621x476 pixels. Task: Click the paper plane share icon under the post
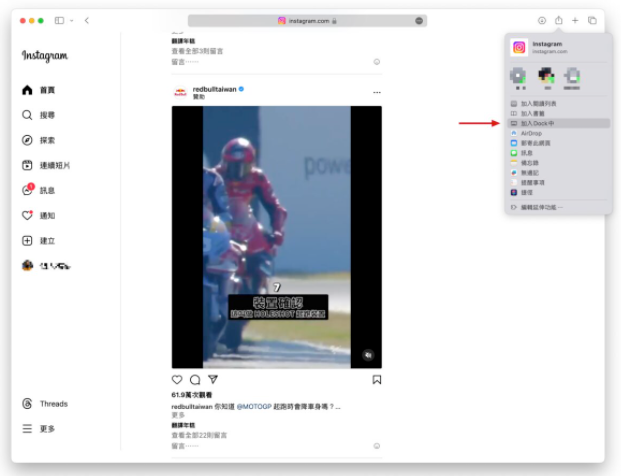[212, 380]
